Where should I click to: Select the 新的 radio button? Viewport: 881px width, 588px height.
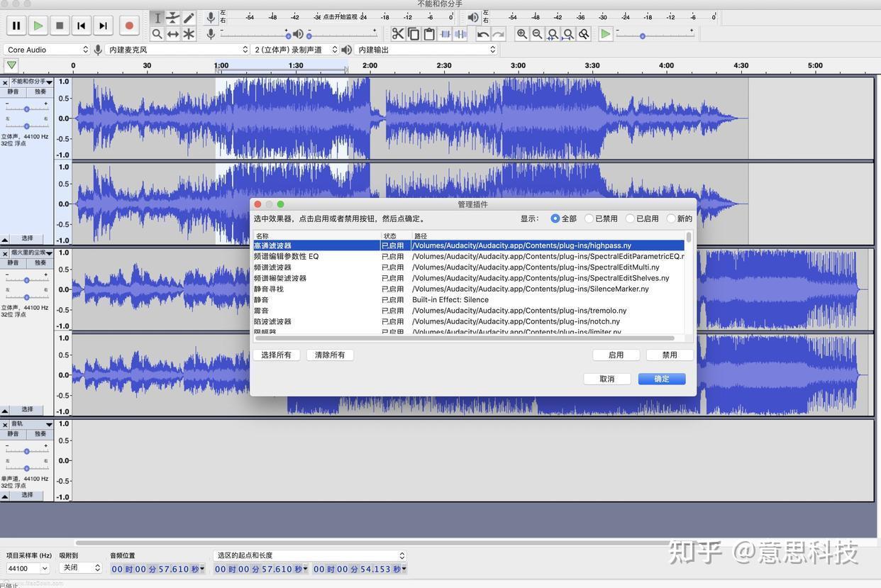671,218
